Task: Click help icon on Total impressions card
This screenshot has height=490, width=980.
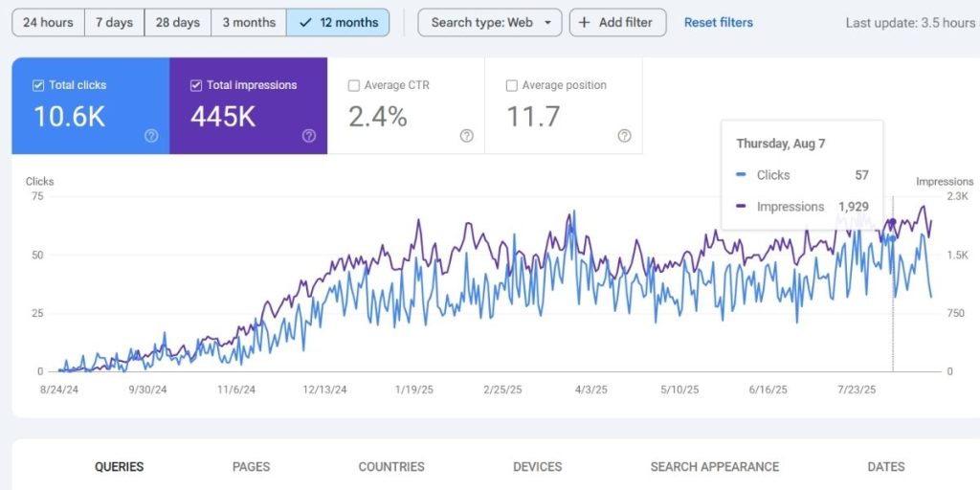Action: 309,136
